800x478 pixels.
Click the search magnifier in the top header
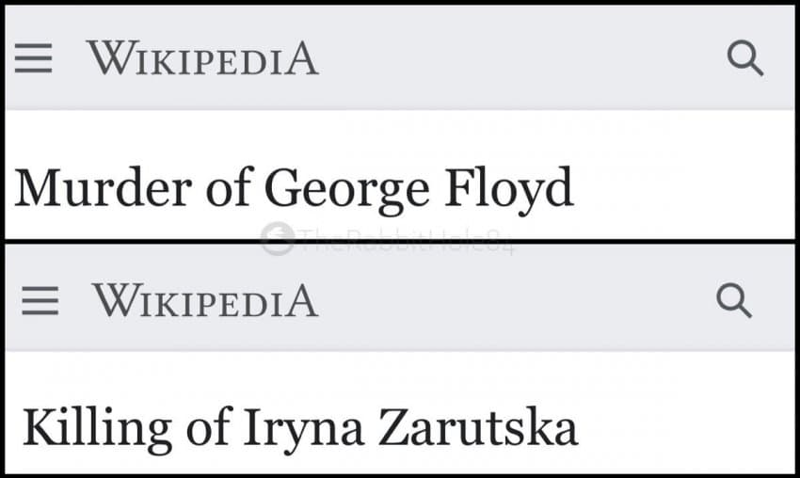(745, 58)
